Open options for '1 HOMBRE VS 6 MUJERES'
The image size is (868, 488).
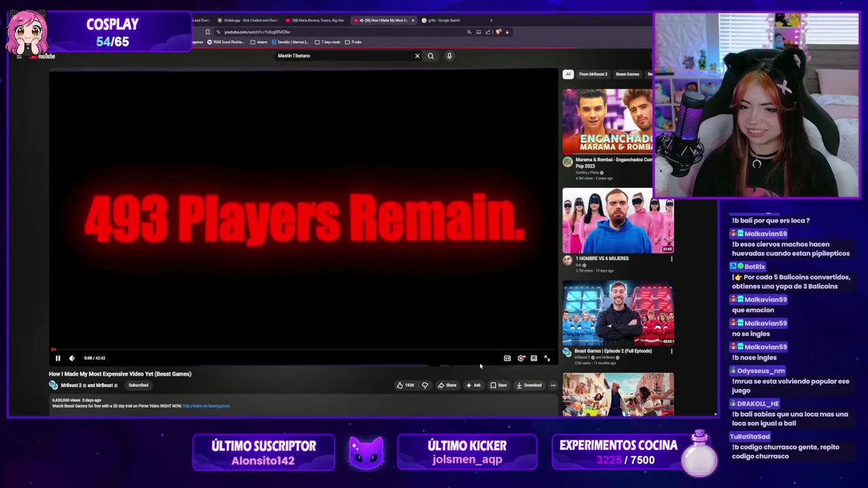(671, 259)
